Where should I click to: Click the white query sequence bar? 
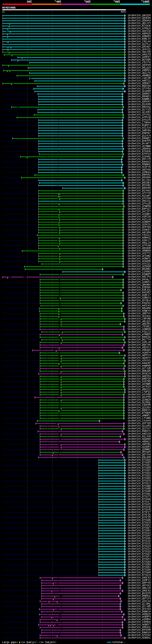[x=64, y=10]
